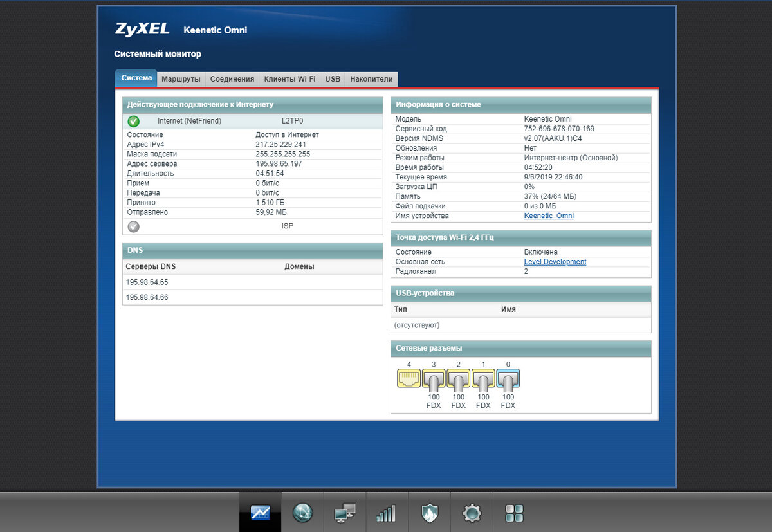The image size is (772, 532).
Task: Open the System settings gear icon
Action: [x=472, y=513]
